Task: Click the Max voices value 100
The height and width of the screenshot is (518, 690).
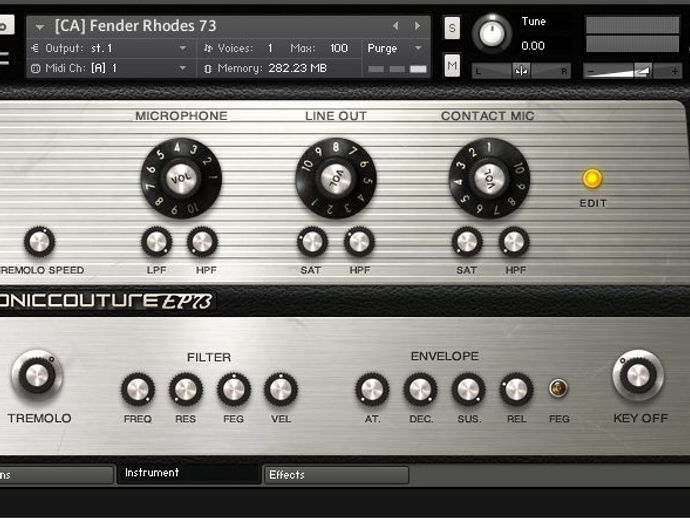Action: 339,48
